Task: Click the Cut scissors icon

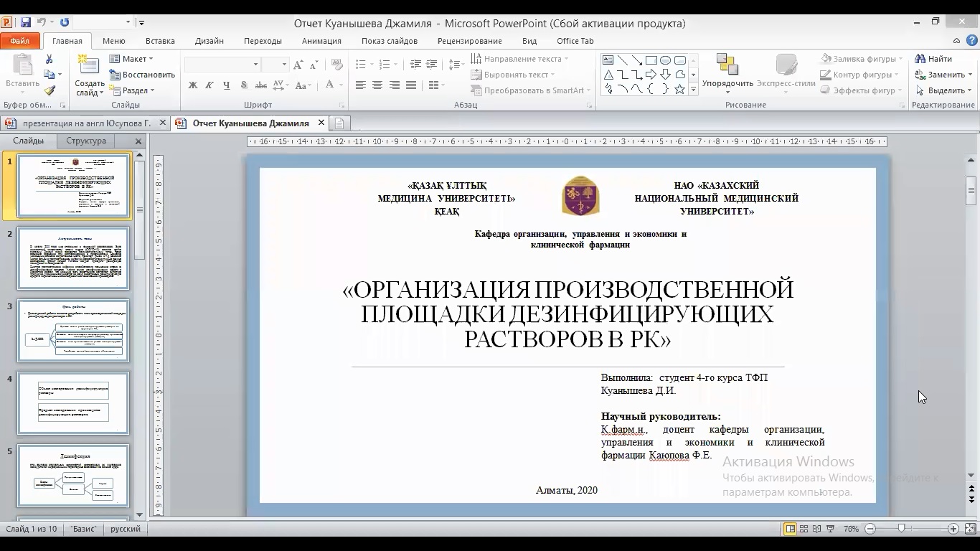Action: [50, 59]
